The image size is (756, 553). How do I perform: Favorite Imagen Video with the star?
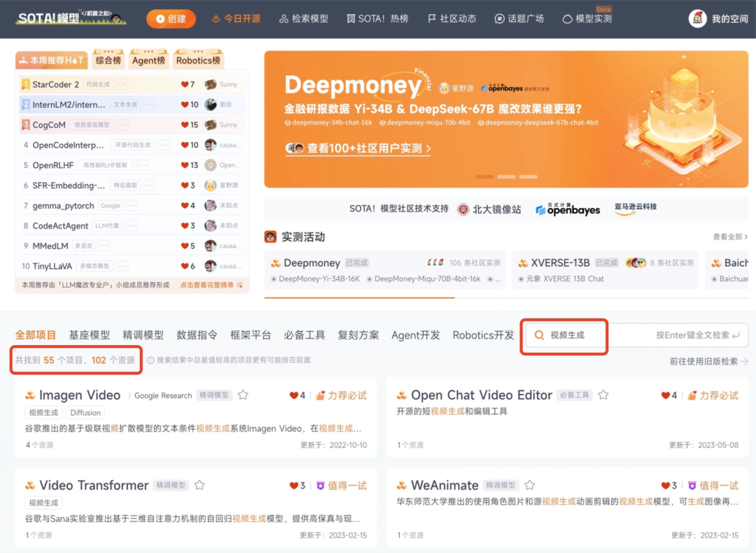tap(243, 395)
